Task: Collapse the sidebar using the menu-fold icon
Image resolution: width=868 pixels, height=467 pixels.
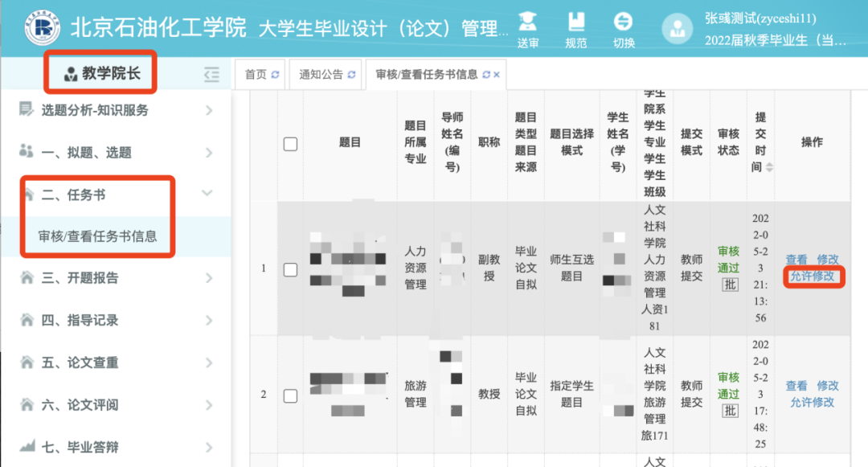Action: [211, 75]
